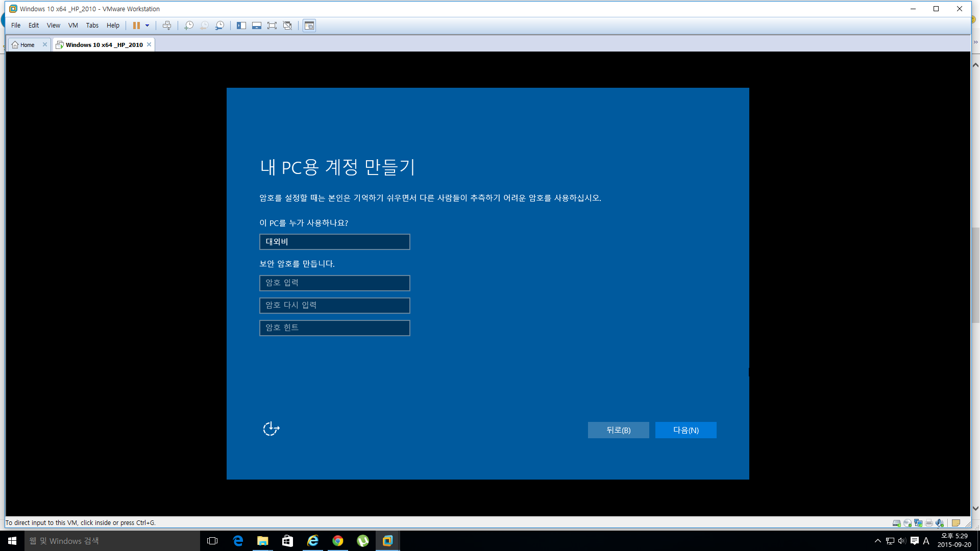Click the Unity mode toolbar icon
The width and height of the screenshot is (980, 551).
pyautogui.click(x=288, y=26)
